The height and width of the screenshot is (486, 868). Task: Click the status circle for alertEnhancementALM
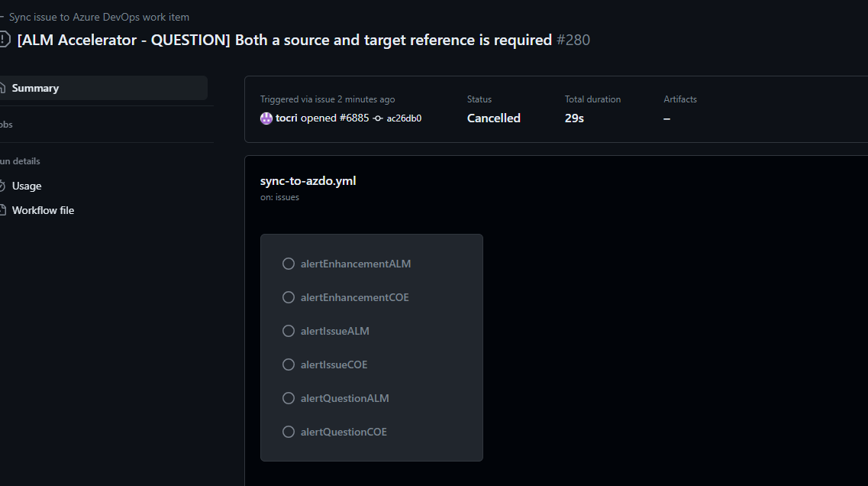click(x=289, y=263)
